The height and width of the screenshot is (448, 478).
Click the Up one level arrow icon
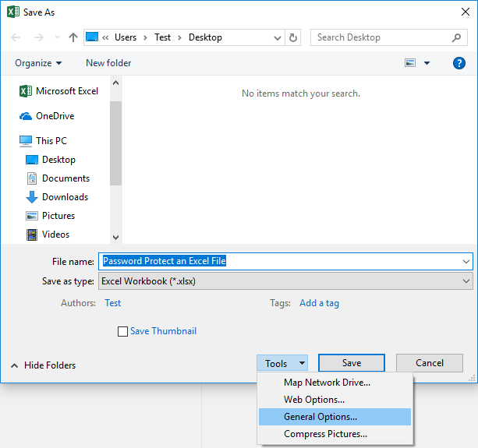(73, 37)
